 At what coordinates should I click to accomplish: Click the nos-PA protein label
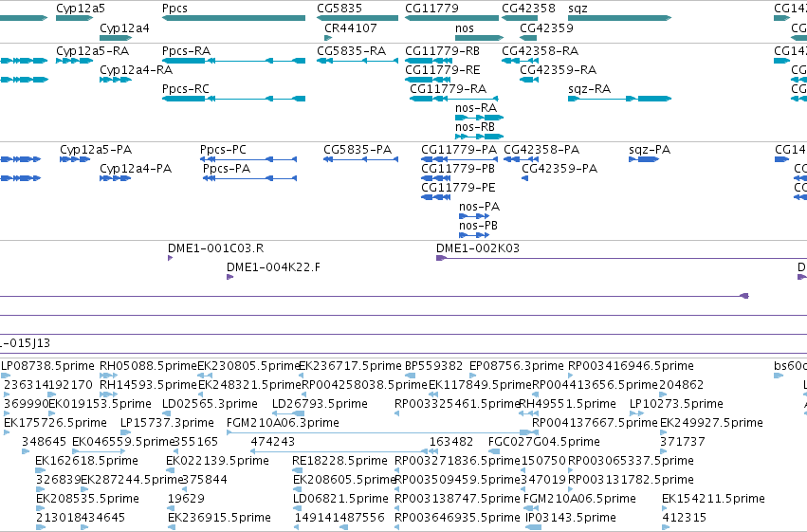coord(479,207)
